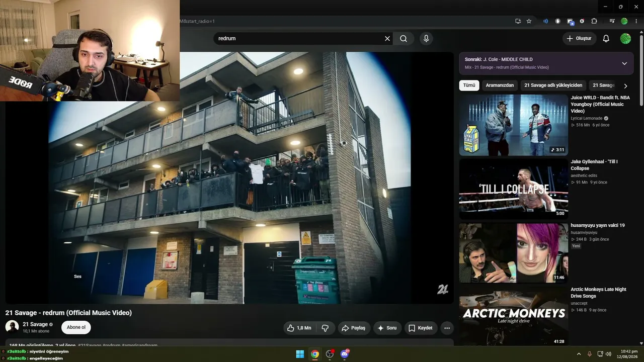Open the YouTube account avatar menu
The height and width of the screenshot is (362, 644).
(x=625, y=39)
